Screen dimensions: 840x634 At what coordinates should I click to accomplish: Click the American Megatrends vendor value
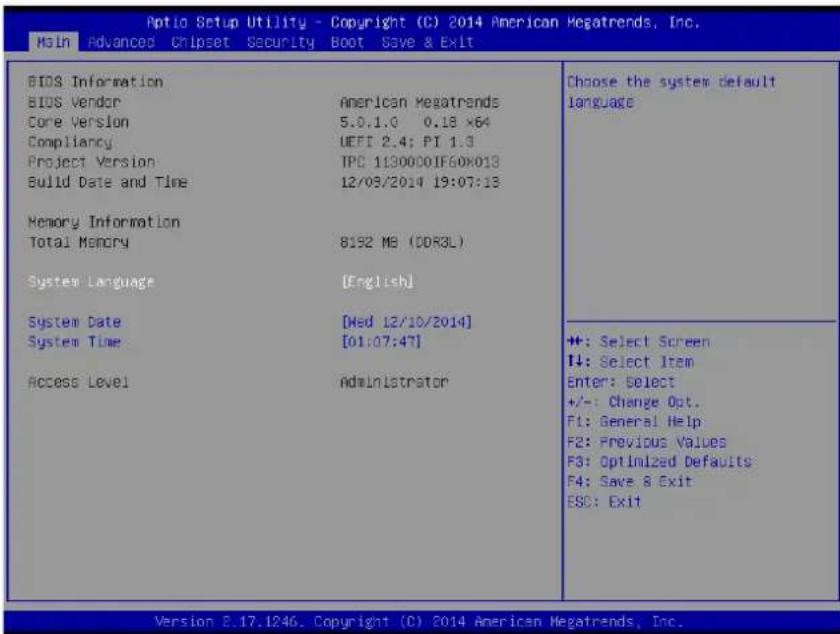pos(419,102)
